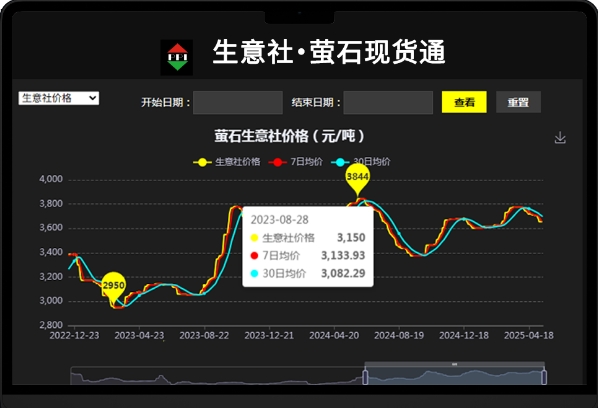
Task: Click the 生意社·萤石现货通 page heading
Action: [329, 52]
